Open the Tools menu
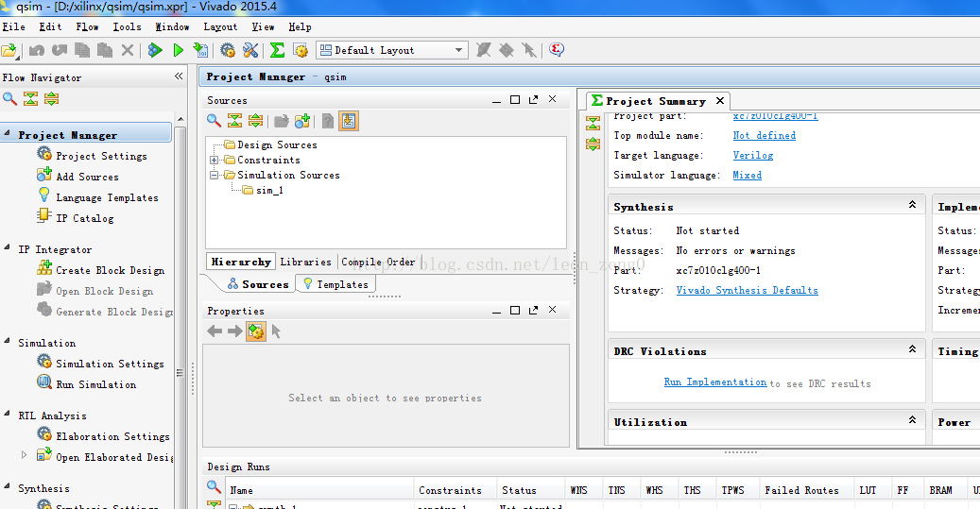The height and width of the screenshot is (509, 980). pos(127,26)
